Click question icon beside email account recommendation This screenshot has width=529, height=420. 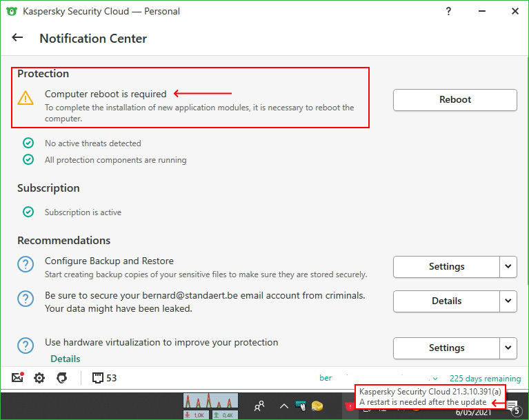pyautogui.click(x=26, y=299)
